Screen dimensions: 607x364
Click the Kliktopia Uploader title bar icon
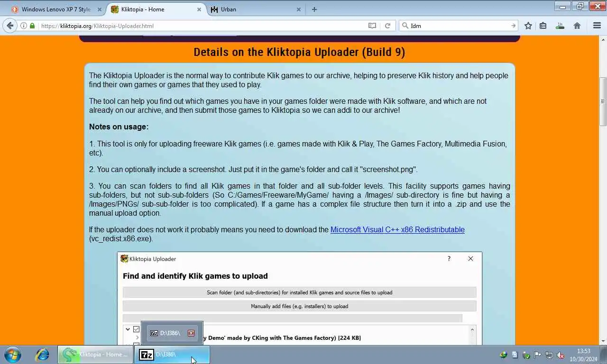pos(124,259)
